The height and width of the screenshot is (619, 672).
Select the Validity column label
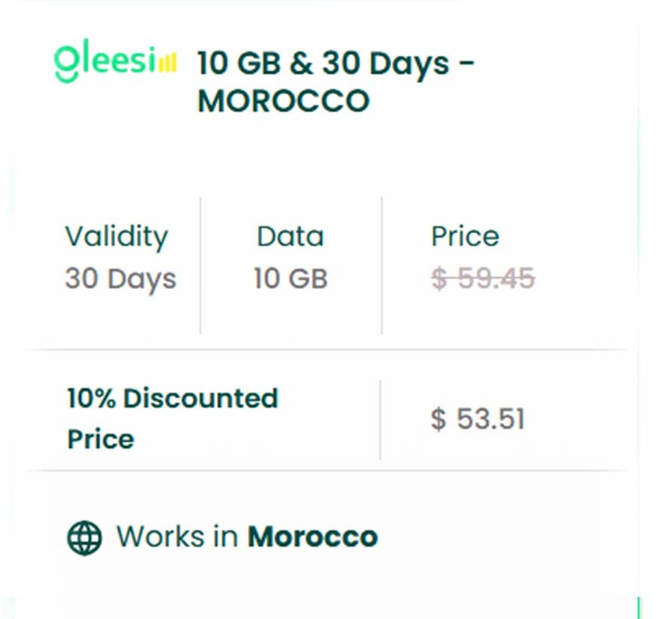(x=116, y=236)
